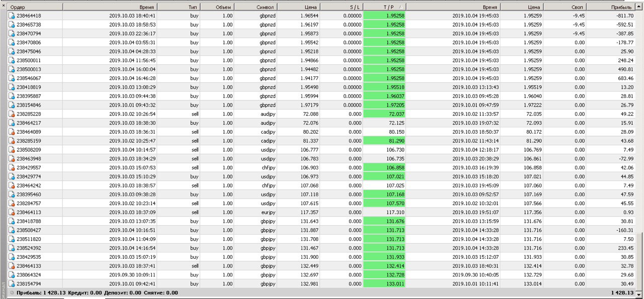Click the Кредит: 0.00 summary text
The height and width of the screenshot is (299, 644).
tap(85, 292)
